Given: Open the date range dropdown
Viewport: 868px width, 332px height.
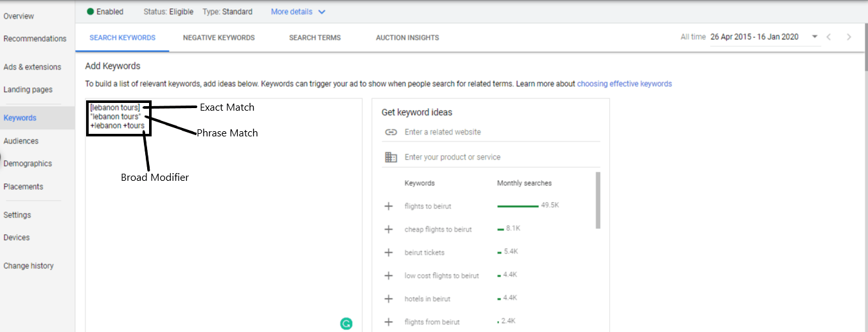Looking at the screenshot, I should pos(815,37).
